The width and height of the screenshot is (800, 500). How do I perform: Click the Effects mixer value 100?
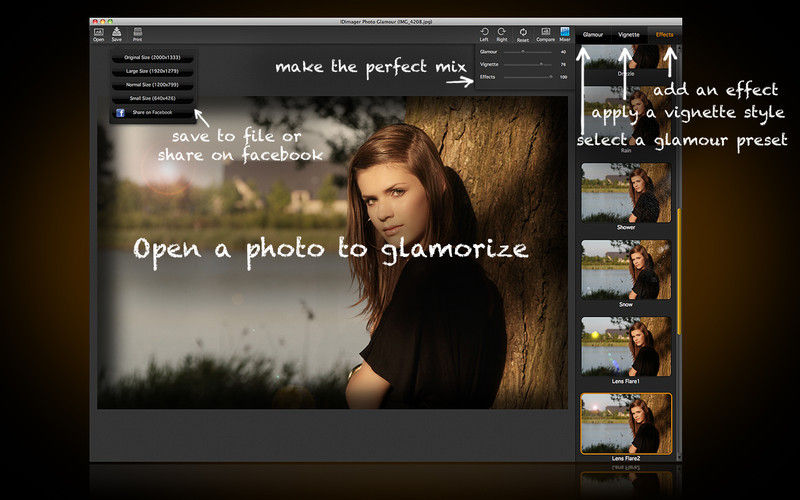tap(563, 77)
